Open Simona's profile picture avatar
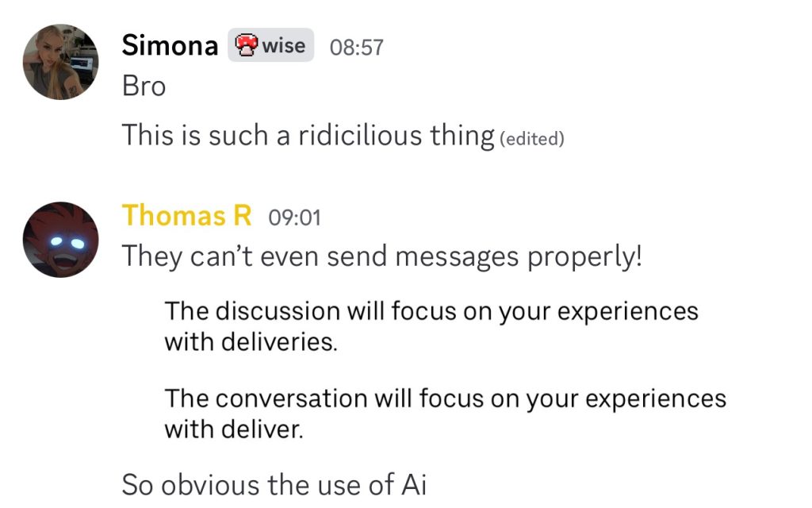 60,62
